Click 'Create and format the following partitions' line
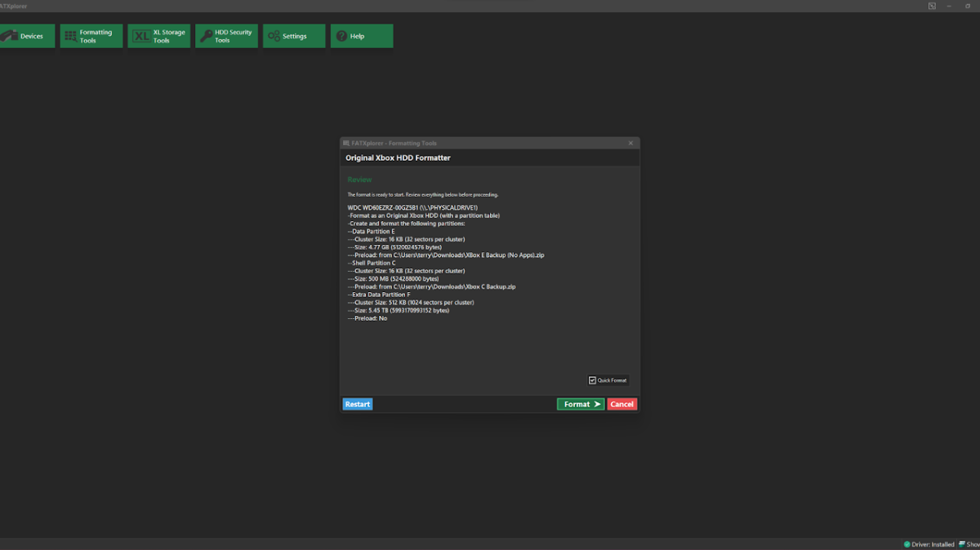980x550 pixels. tap(406, 224)
